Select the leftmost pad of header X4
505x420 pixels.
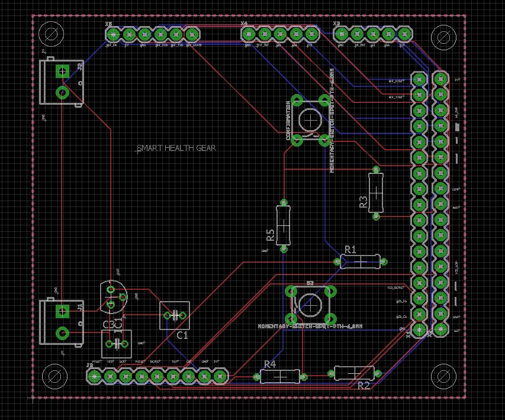pyautogui.click(x=249, y=34)
